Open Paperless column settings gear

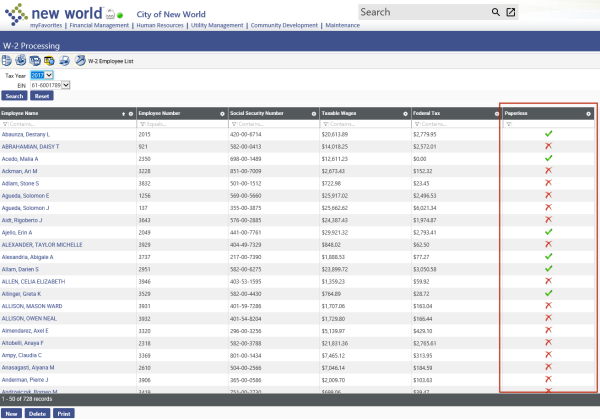588,114
